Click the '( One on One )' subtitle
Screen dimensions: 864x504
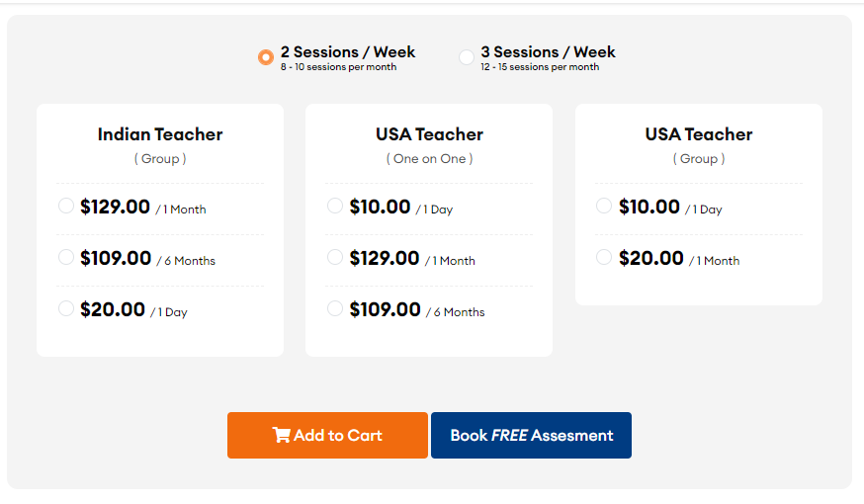(429, 159)
